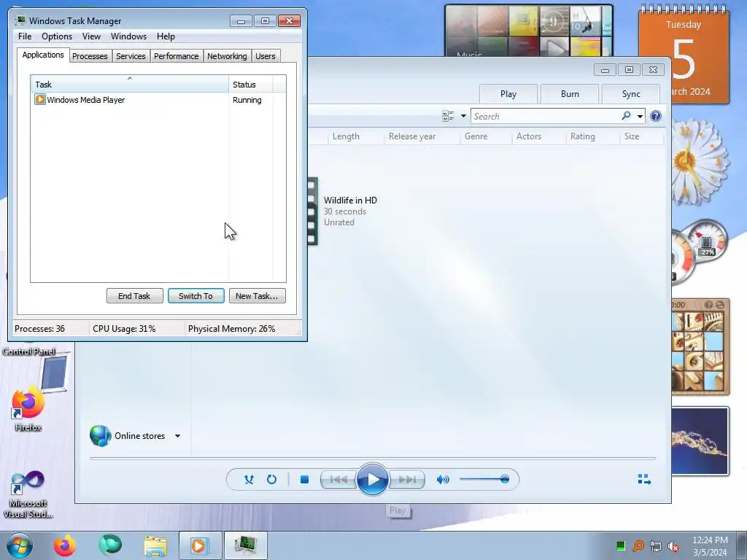
Task: Stop playback in Media Player
Action: pyautogui.click(x=304, y=480)
